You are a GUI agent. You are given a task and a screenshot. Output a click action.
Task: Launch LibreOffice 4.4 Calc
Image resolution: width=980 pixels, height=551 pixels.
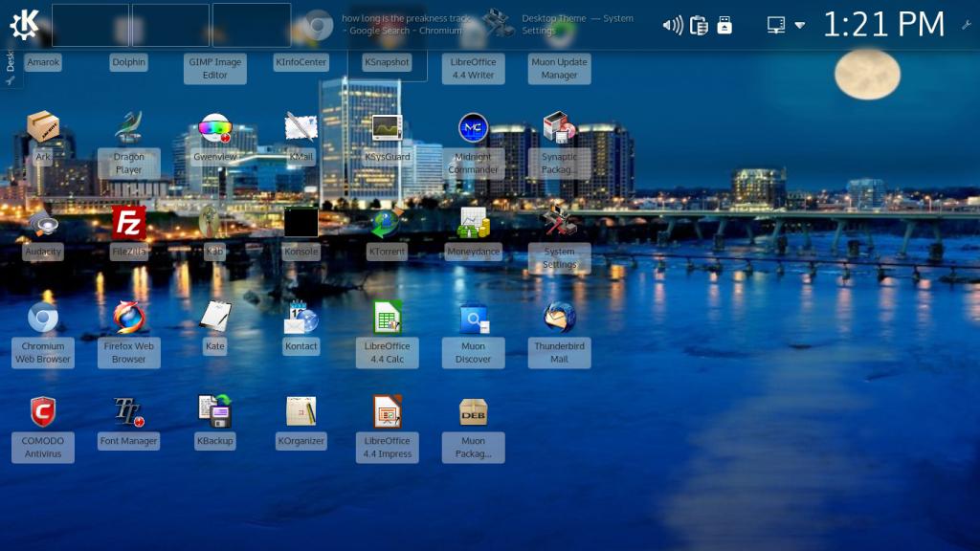[387, 319]
